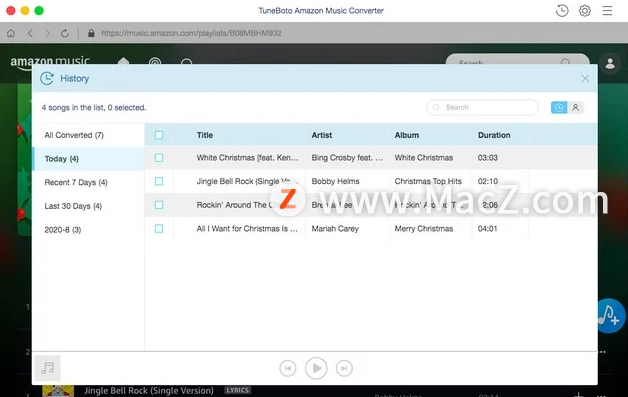
Task: Click the Bobby Helms artist cell
Action: 335,181
